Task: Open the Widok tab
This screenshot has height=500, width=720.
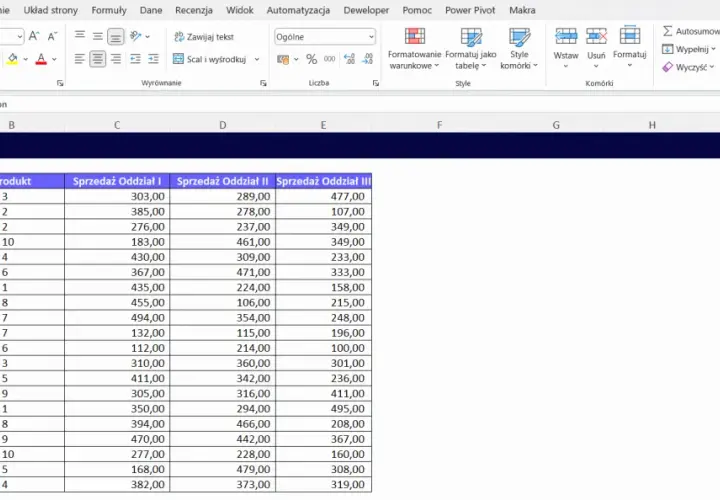Action: point(240,10)
